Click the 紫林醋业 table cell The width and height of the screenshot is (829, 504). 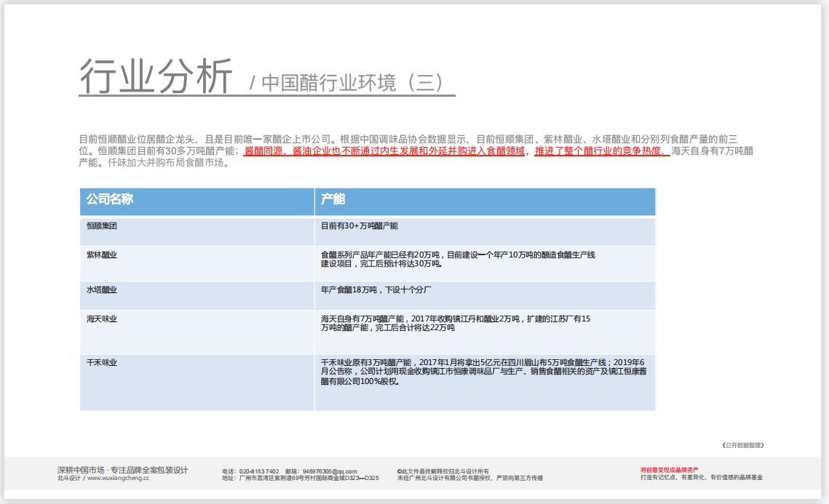(x=102, y=255)
